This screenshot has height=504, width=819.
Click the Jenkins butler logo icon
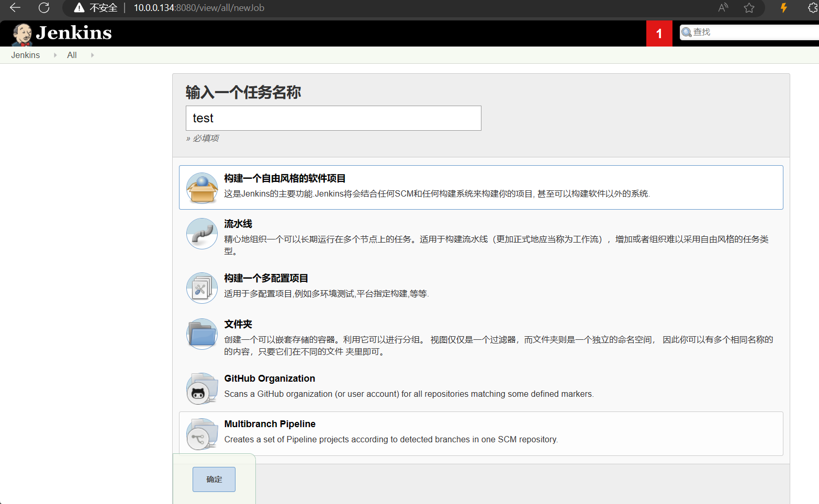click(22, 34)
